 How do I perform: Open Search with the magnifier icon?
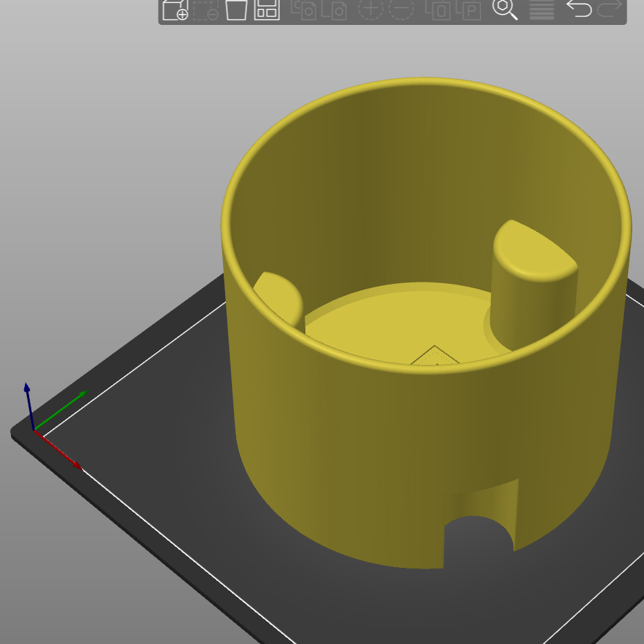pyautogui.click(x=505, y=10)
